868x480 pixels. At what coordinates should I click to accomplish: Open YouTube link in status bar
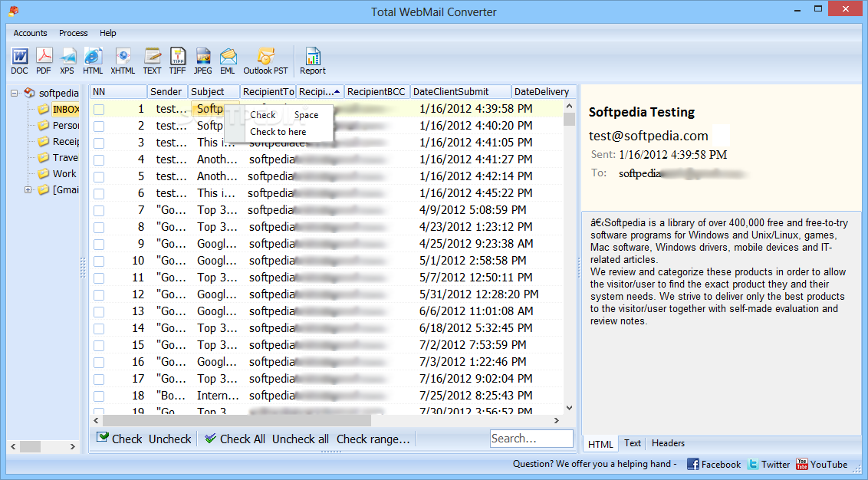pos(822,465)
